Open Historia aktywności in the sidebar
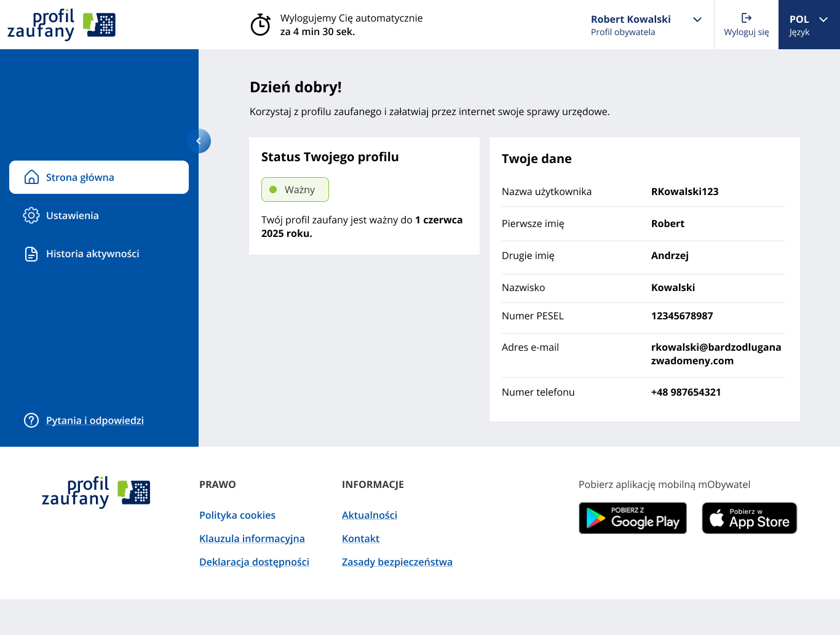The width and height of the screenshot is (840, 635). (92, 254)
